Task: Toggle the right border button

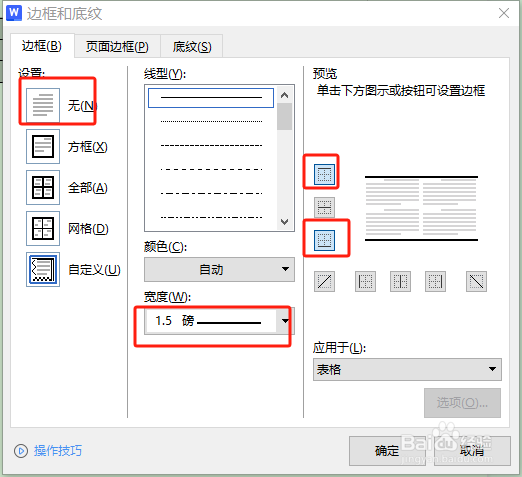Action: 435,282
